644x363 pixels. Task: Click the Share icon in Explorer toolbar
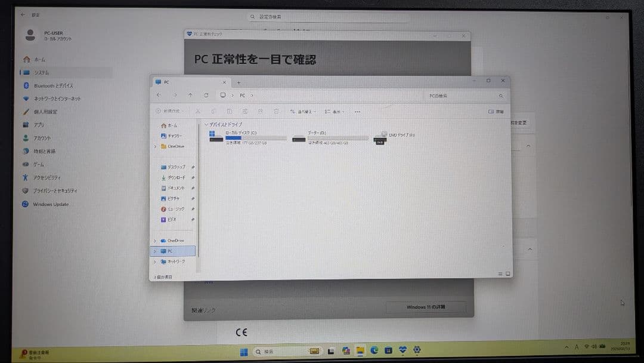(261, 112)
